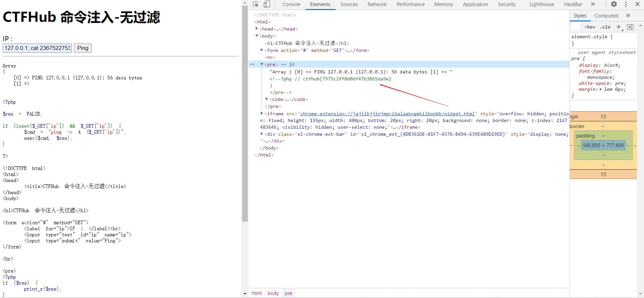Click the 'user agent stylesheet' label
The image size is (644, 298).
pyautogui.click(x=607, y=52)
